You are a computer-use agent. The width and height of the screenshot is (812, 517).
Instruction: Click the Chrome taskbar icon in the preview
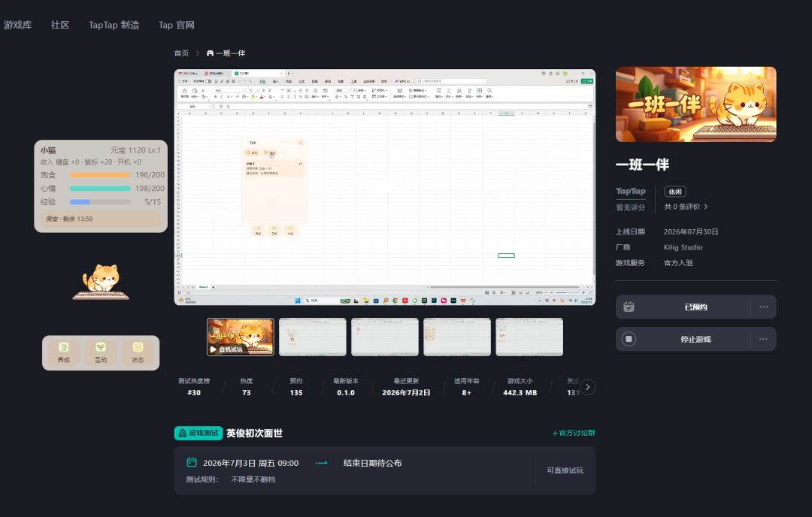pos(395,301)
